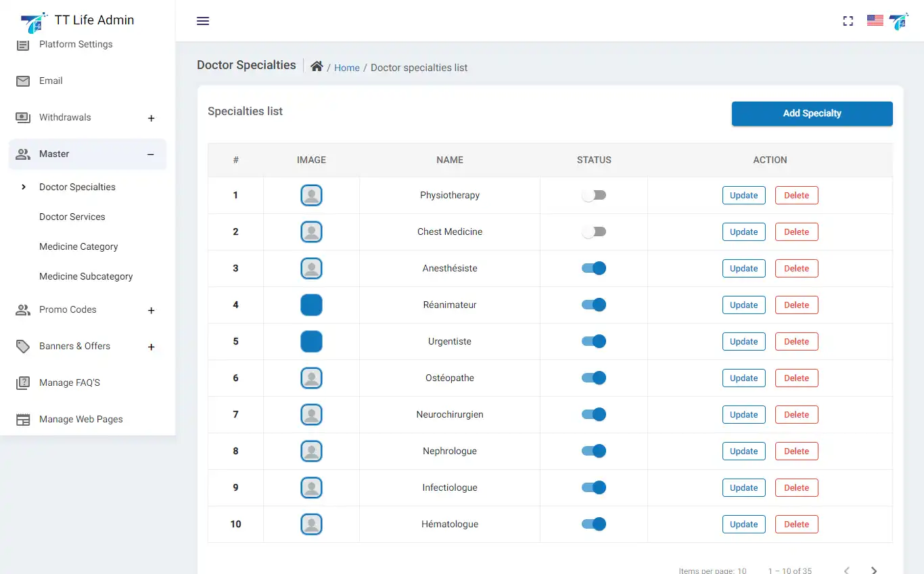Enable the Physiotherapy status toggle
The height and width of the screenshot is (574, 924).
[594, 196]
